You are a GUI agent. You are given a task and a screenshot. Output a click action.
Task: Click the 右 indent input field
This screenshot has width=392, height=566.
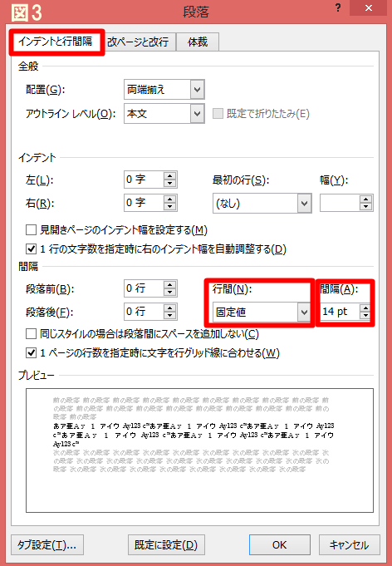tap(144, 203)
